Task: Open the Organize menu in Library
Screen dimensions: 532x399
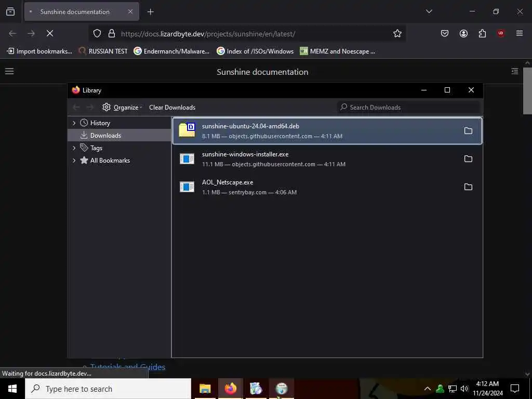Action: click(x=122, y=107)
